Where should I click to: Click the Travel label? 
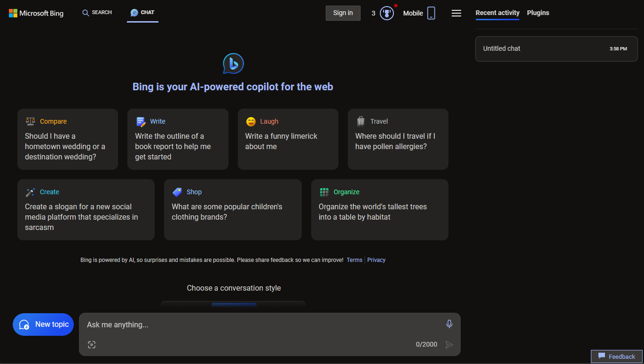(x=379, y=121)
